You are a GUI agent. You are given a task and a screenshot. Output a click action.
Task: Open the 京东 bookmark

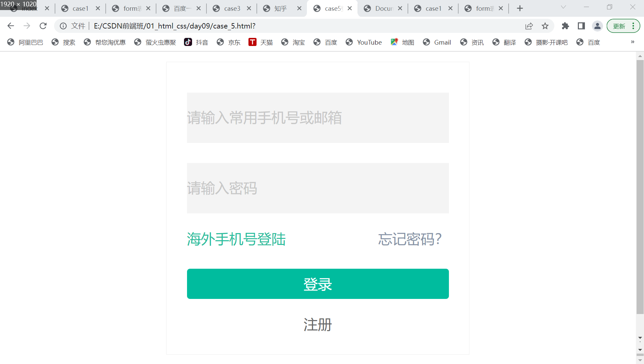[229, 42]
